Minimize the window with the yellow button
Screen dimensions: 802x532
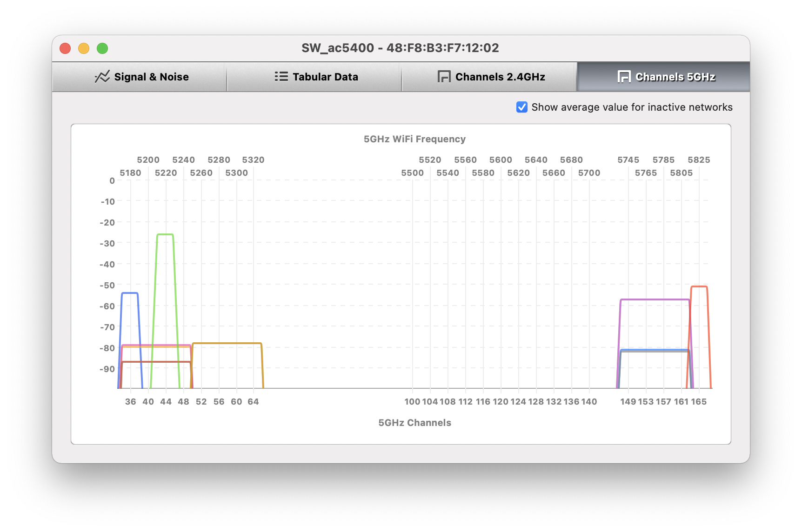click(84, 48)
